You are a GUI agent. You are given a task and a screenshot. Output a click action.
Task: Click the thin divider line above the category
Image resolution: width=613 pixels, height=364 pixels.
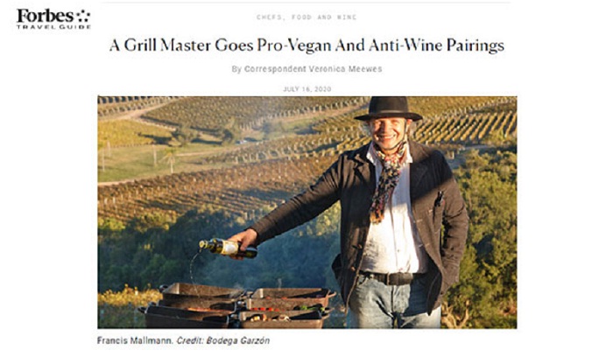[306, 3]
